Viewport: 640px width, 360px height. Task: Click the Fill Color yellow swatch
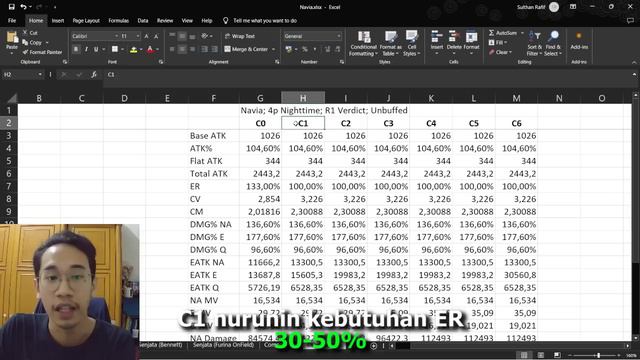(133, 49)
